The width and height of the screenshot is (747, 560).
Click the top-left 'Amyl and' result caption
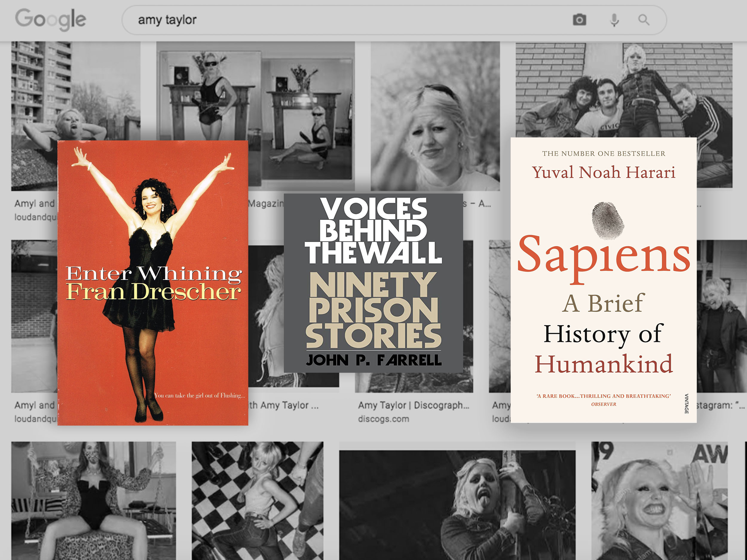point(34,204)
